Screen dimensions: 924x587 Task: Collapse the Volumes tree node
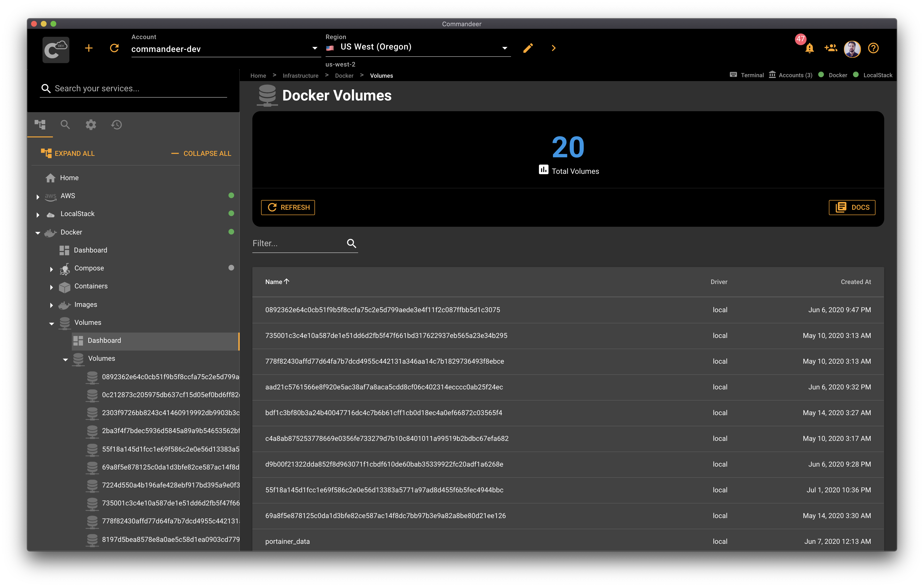[52, 323]
